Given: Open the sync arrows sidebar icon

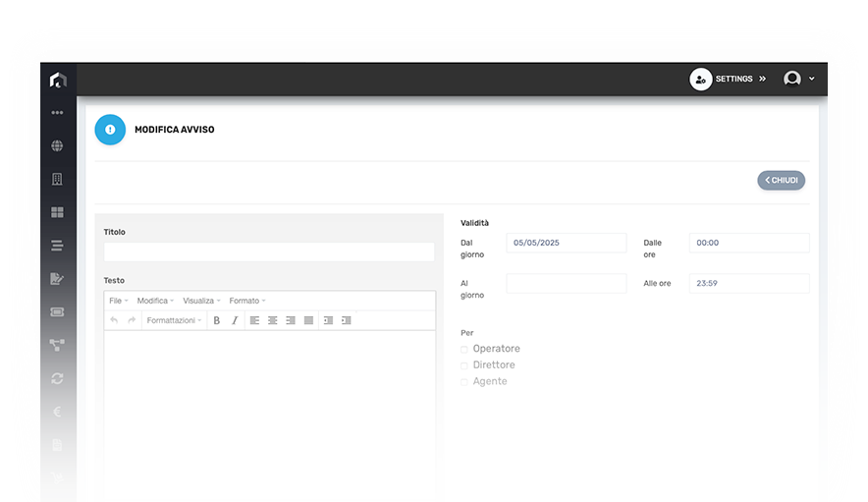Looking at the screenshot, I should tap(57, 378).
